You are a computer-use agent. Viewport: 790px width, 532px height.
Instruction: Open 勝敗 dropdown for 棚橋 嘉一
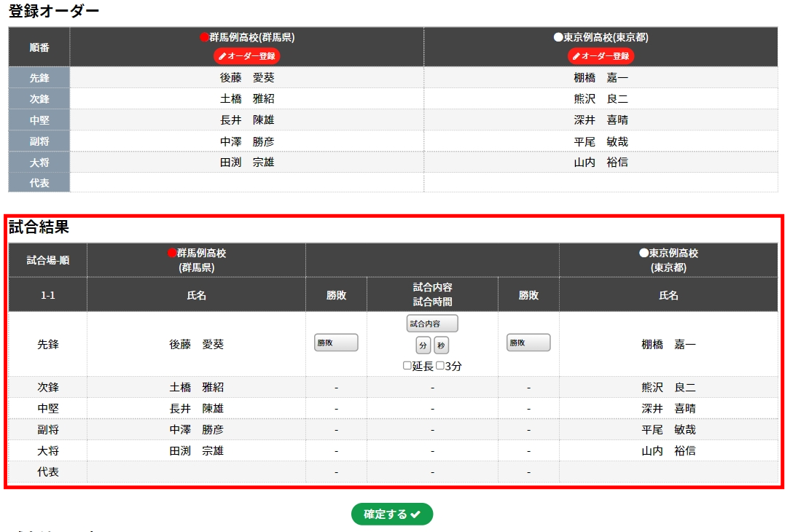coord(528,343)
